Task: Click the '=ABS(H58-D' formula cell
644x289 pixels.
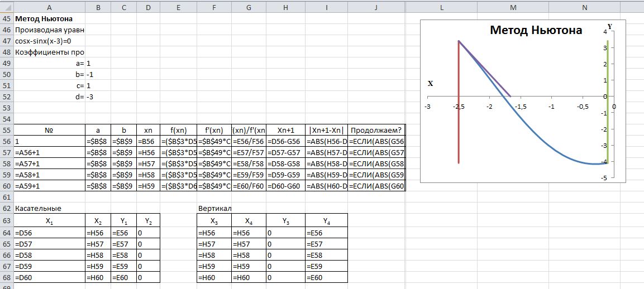Action: point(326,164)
